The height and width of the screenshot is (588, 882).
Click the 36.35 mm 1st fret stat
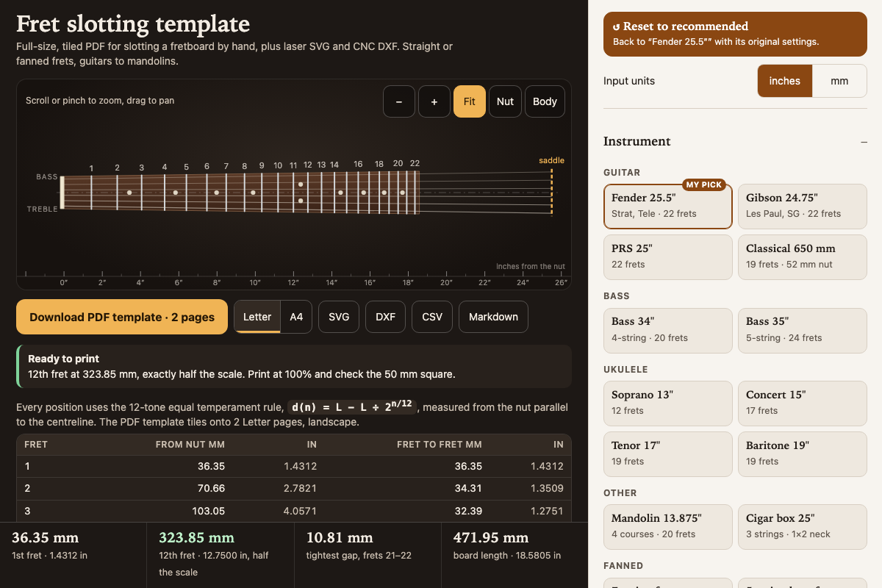(73, 555)
